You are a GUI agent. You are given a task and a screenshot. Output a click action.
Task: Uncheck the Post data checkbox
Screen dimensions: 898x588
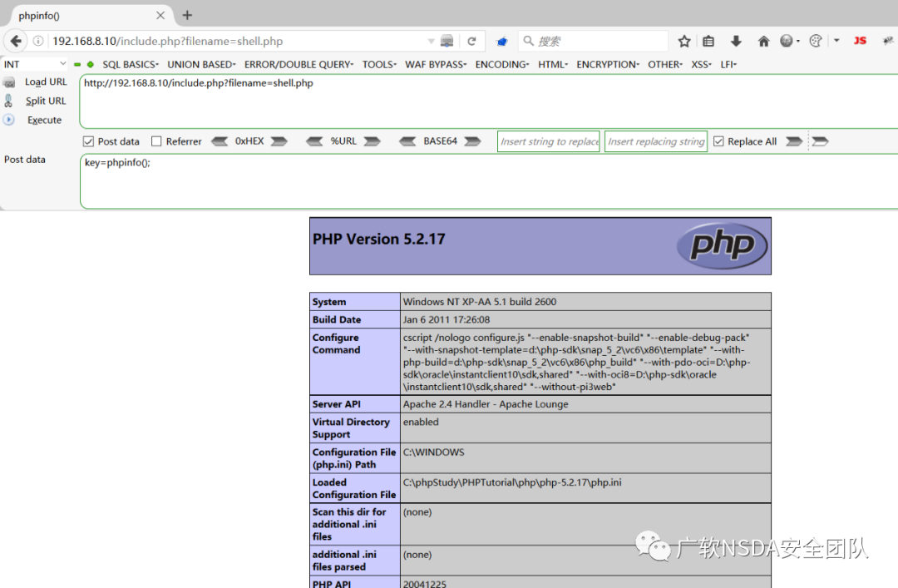point(88,141)
